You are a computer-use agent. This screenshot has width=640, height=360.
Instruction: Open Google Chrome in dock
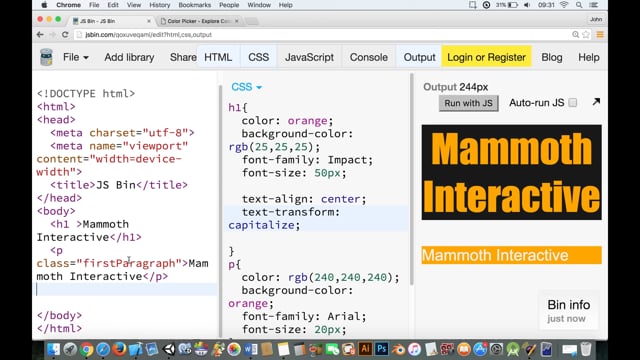click(86, 349)
